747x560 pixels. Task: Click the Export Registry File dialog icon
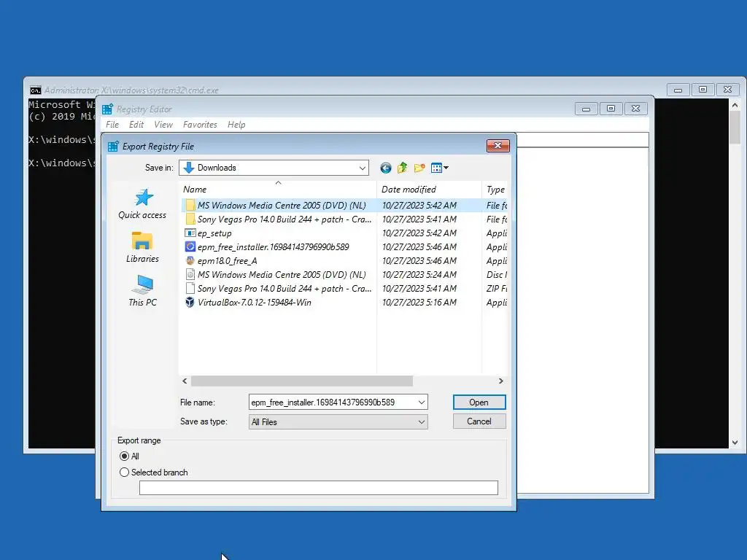[x=113, y=146]
